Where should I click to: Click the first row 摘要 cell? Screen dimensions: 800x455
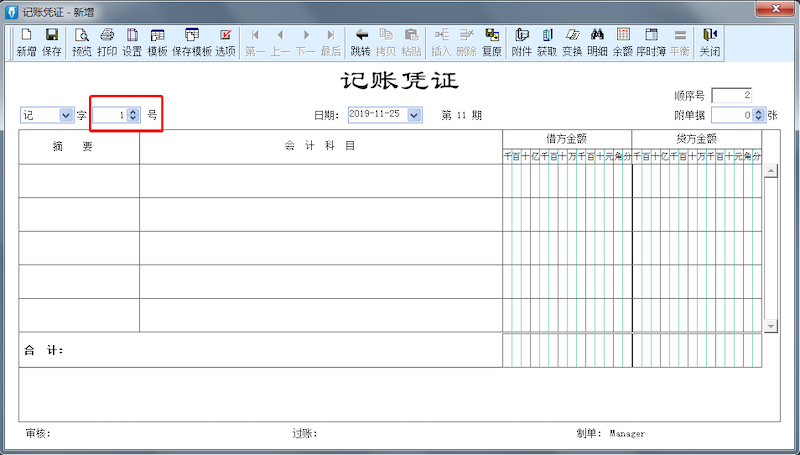pyautogui.click(x=79, y=181)
